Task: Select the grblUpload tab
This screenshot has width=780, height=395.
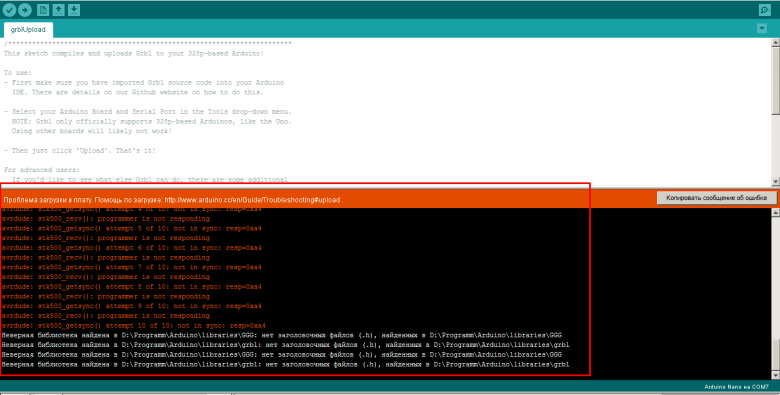Action: tap(28, 29)
